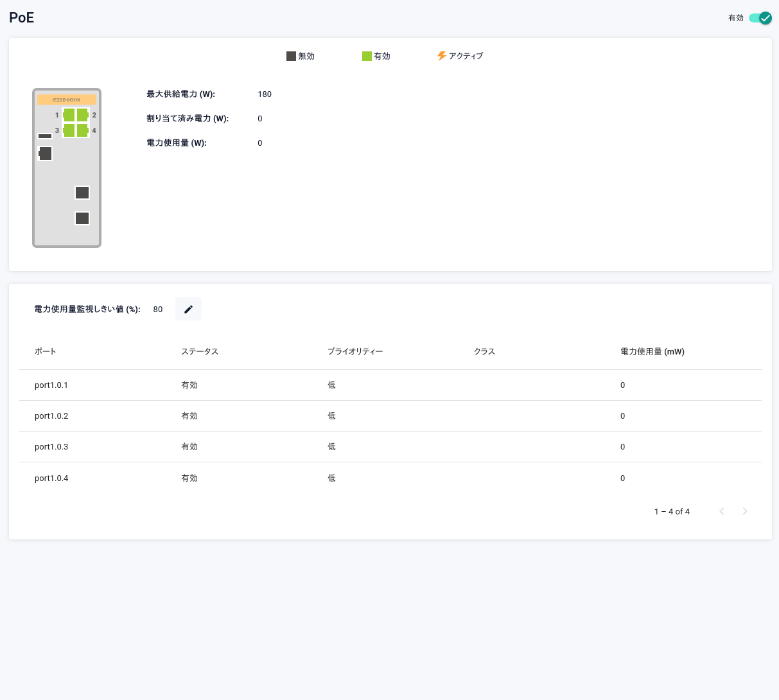Click the orange アクティブ lightning legend icon
Image resolution: width=779 pixels, height=700 pixels.
[x=442, y=56]
